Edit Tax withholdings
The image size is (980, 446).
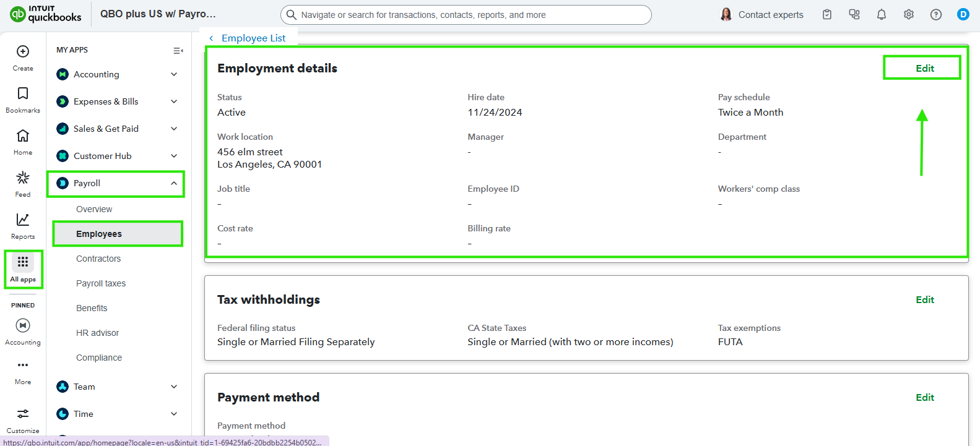tap(925, 299)
